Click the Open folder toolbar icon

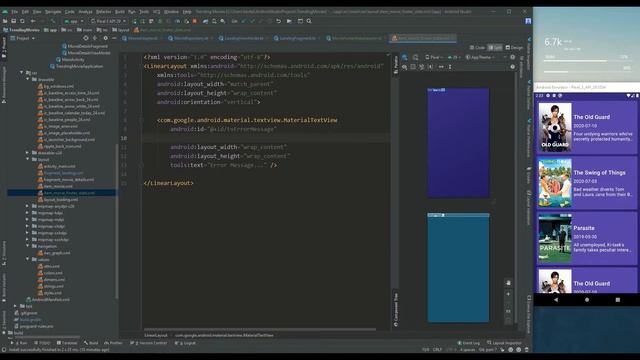tap(5, 21)
